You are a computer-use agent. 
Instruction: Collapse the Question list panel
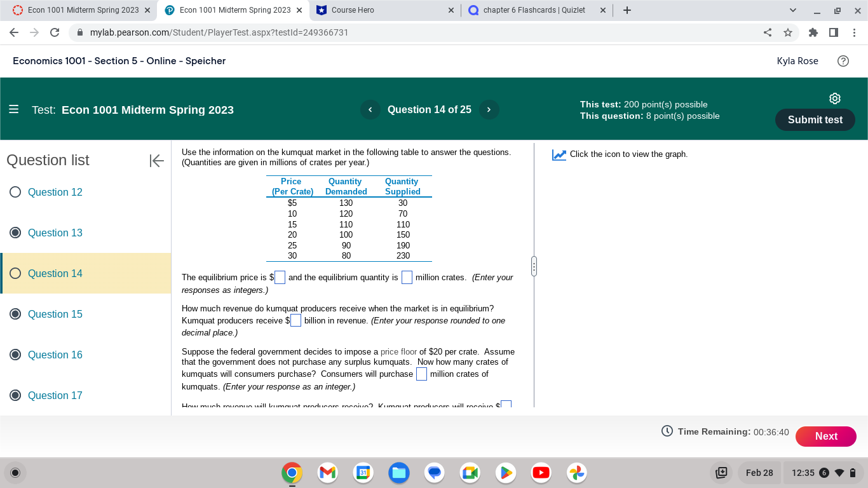pos(156,161)
